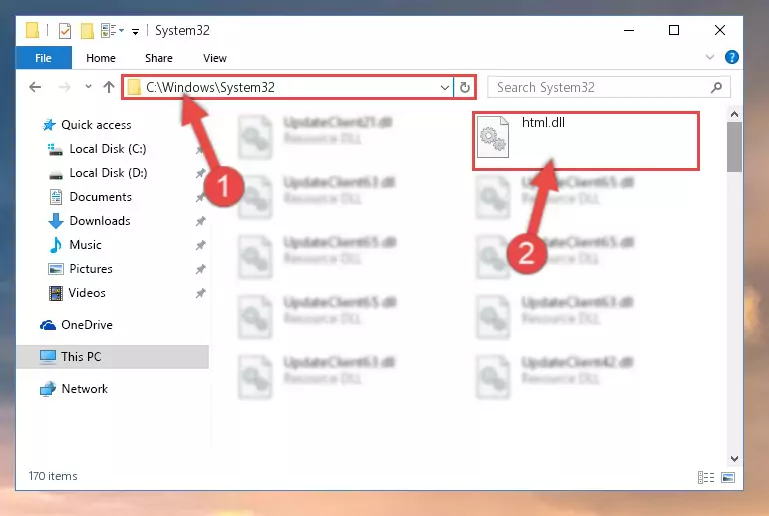769x516 pixels.
Task: Click the Videos filmstrip icon
Action: [x=56, y=293]
